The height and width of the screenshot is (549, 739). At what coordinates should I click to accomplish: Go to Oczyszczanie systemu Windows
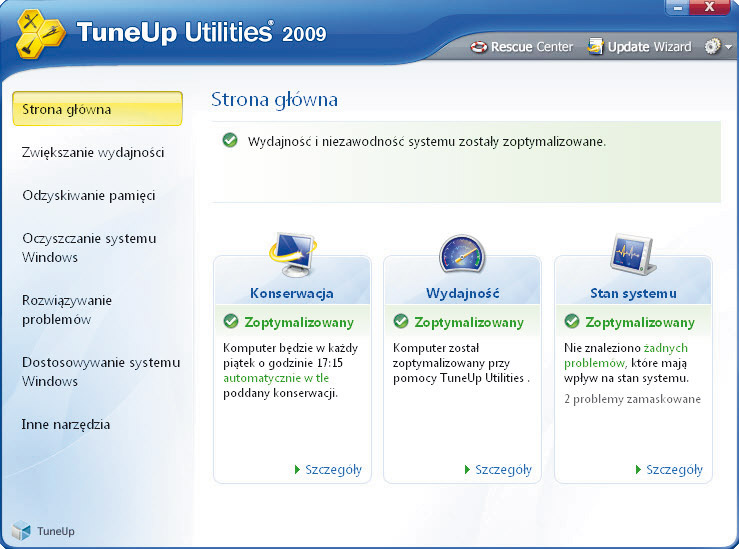(x=89, y=247)
